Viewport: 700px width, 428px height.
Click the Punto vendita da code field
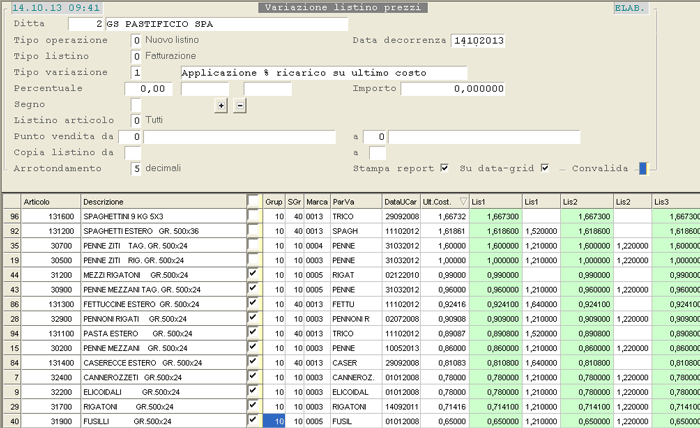tap(130, 137)
